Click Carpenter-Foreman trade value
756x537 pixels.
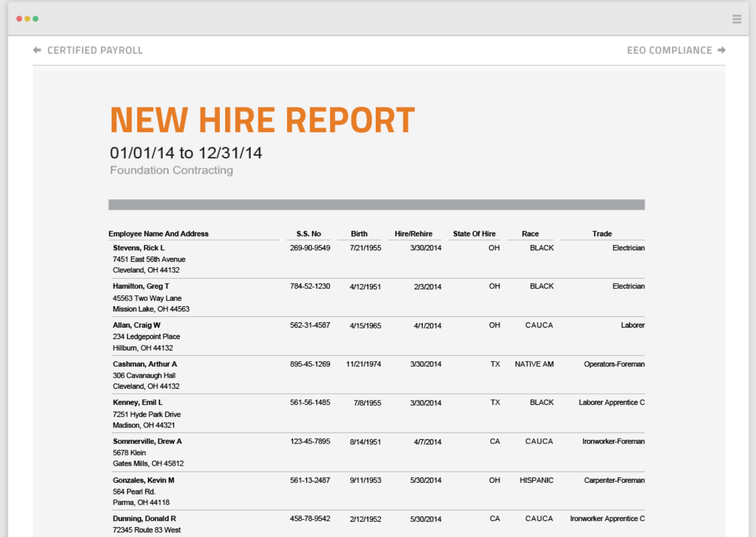[x=614, y=480]
